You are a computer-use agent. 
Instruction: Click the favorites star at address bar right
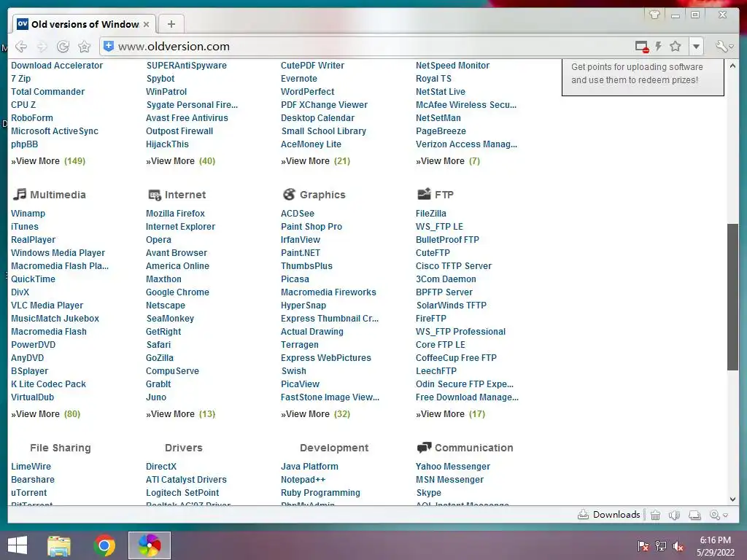pyautogui.click(x=675, y=46)
